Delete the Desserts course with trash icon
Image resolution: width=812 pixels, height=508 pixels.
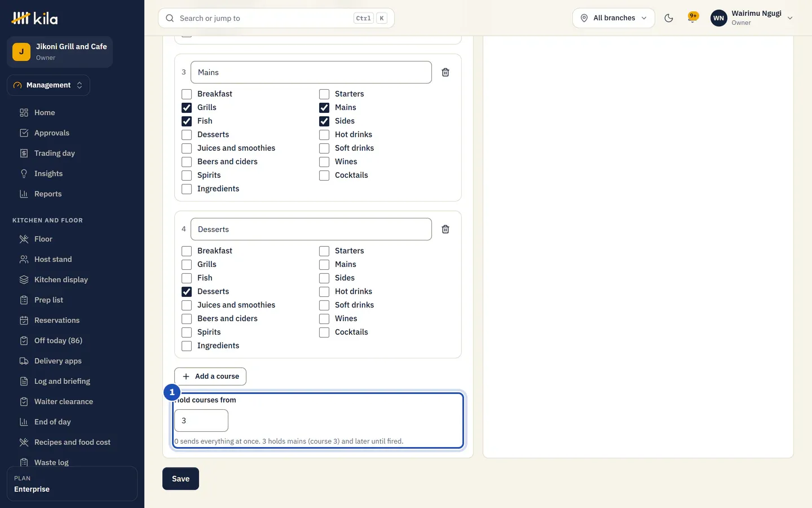(445, 229)
